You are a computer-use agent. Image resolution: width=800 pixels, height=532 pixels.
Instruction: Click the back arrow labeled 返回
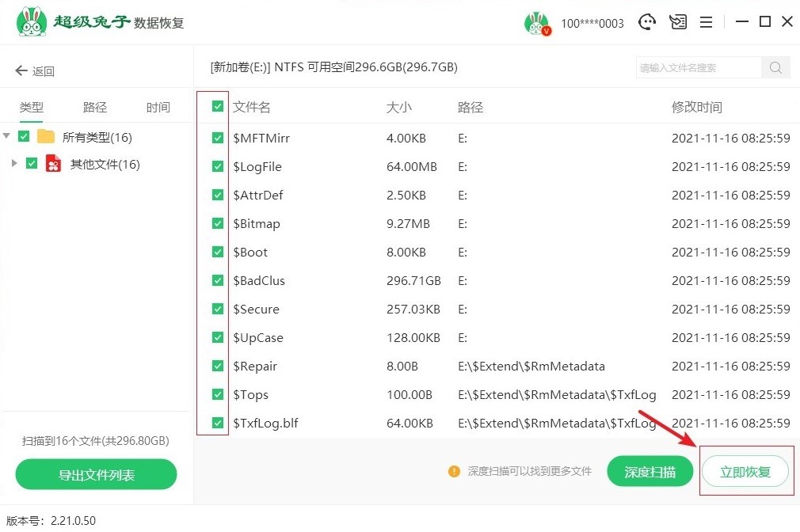35,71
